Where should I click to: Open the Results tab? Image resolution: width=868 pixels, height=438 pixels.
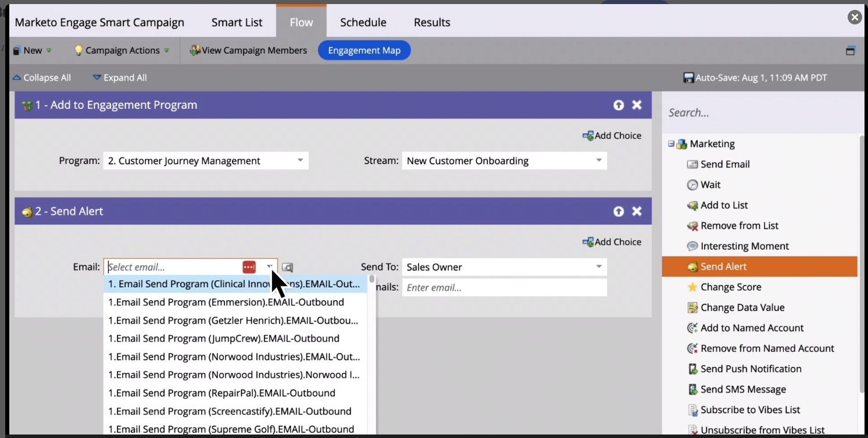pyautogui.click(x=432, y=23)
